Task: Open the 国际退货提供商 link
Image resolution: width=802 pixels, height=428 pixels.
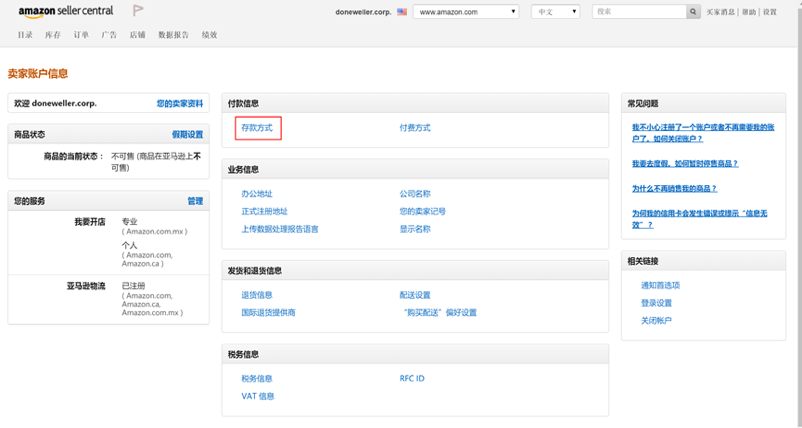Action: tap(269, 312)
